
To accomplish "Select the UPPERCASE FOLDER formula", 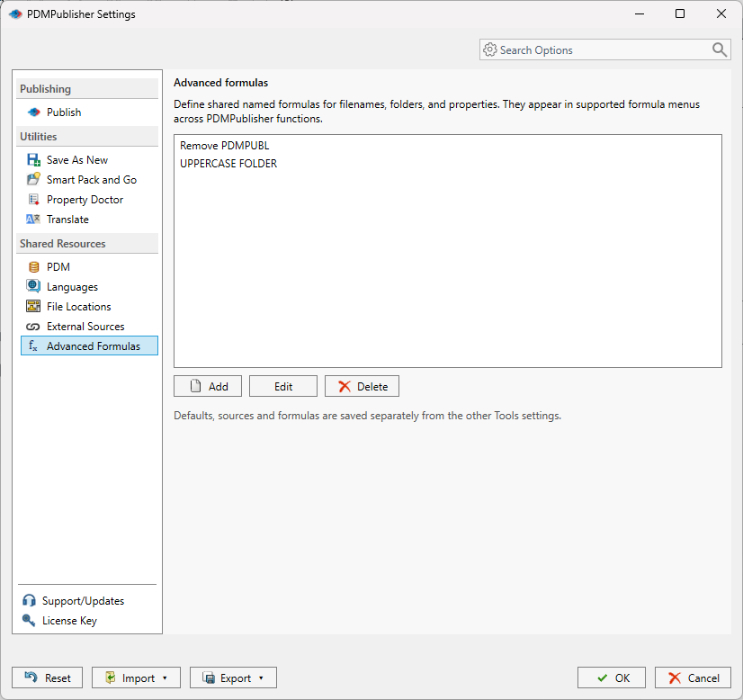I will coord(228,164).
